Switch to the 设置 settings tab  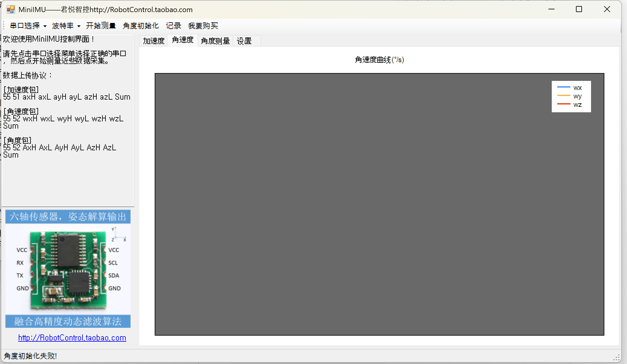(244, 41)
